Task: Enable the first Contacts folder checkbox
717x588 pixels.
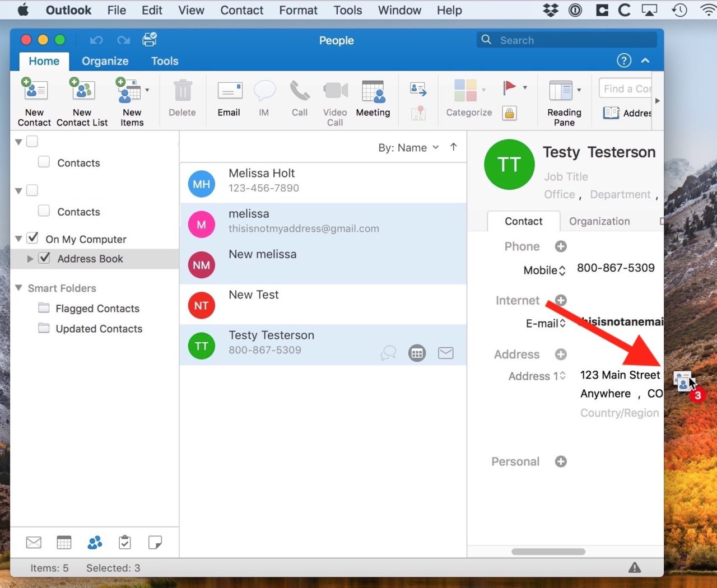Action: pos(43,161)
